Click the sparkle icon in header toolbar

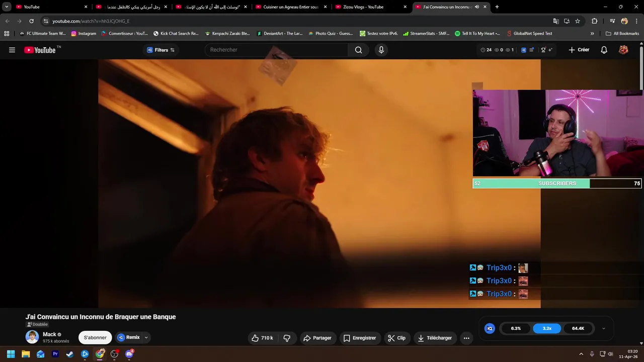click(550, 50)
